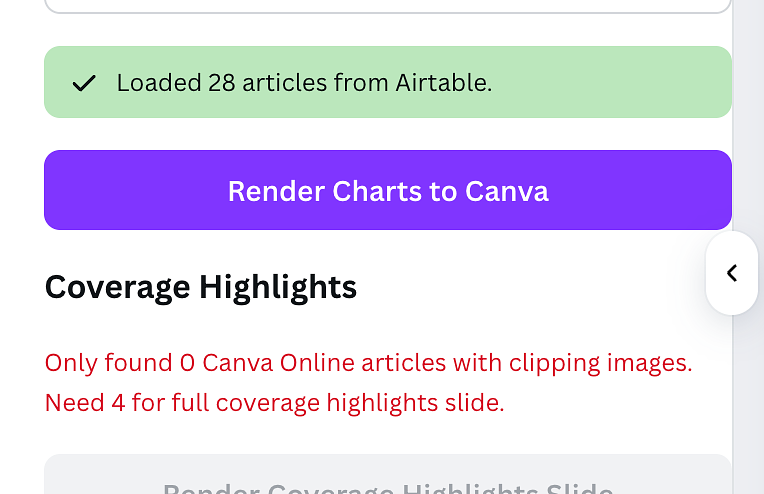Focus the input field at the top edge

pos(388,4)
